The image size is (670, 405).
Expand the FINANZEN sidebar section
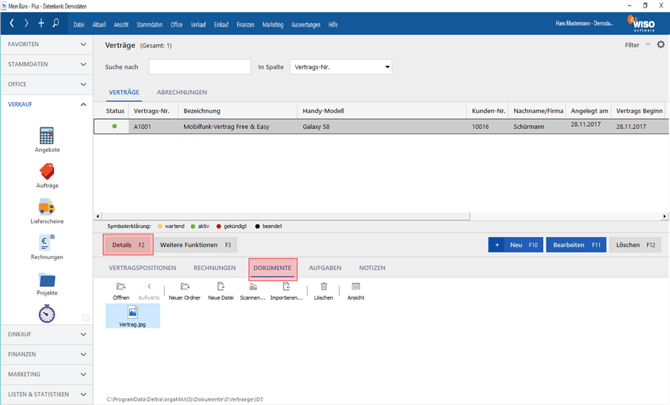(46, 354)
